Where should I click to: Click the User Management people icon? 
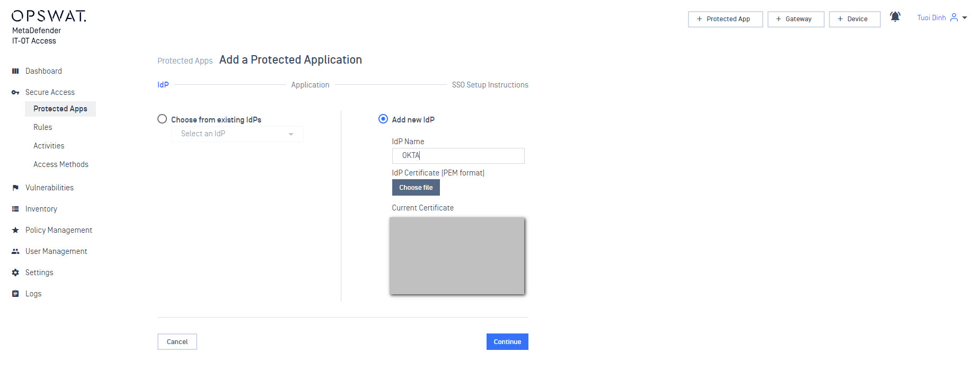pyautogui.click(x=15, y=251)
